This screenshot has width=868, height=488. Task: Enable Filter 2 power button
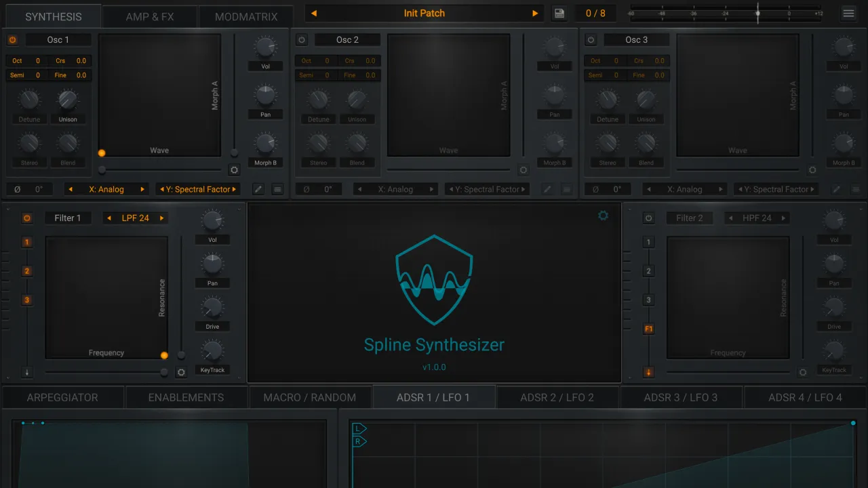(649, 218)
